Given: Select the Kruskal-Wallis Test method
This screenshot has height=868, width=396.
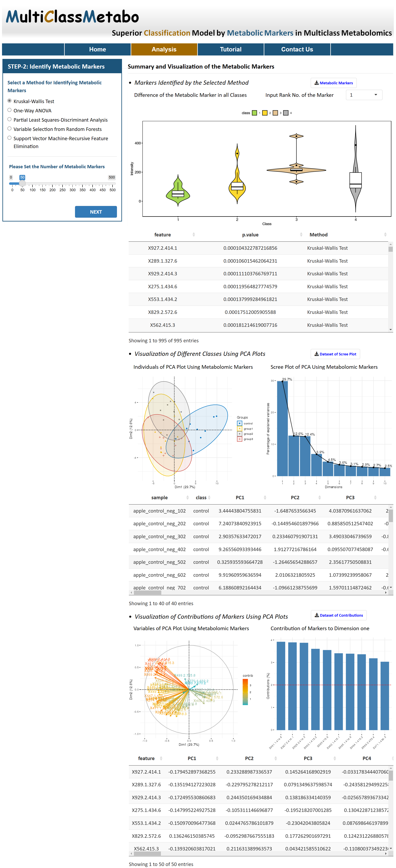Looking at the screenshot, I should [9, 101].
